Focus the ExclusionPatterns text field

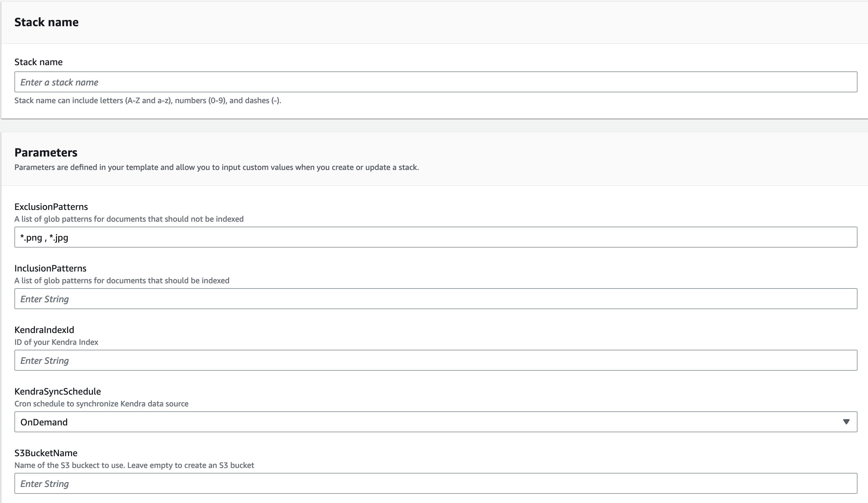click(x=436, y=237)
